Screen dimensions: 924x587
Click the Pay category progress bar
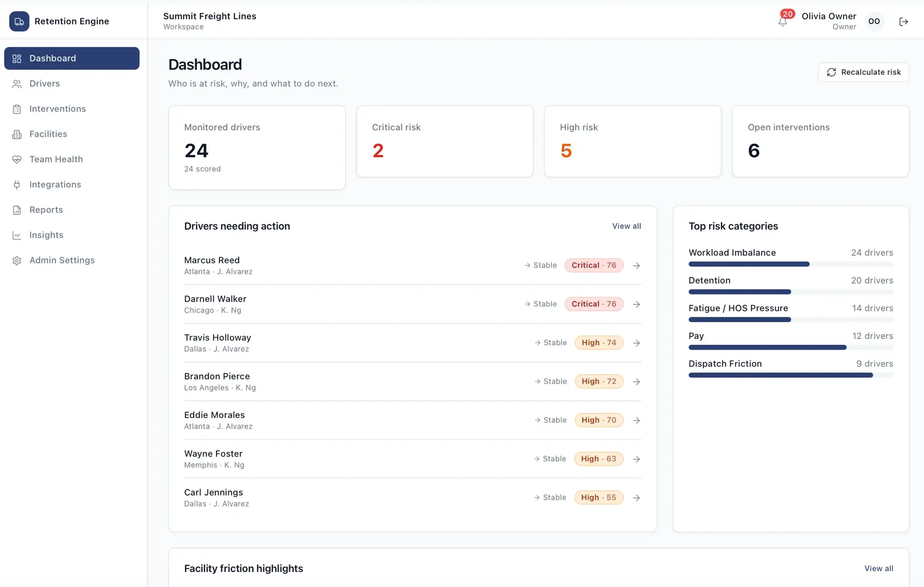coord(791,347)
